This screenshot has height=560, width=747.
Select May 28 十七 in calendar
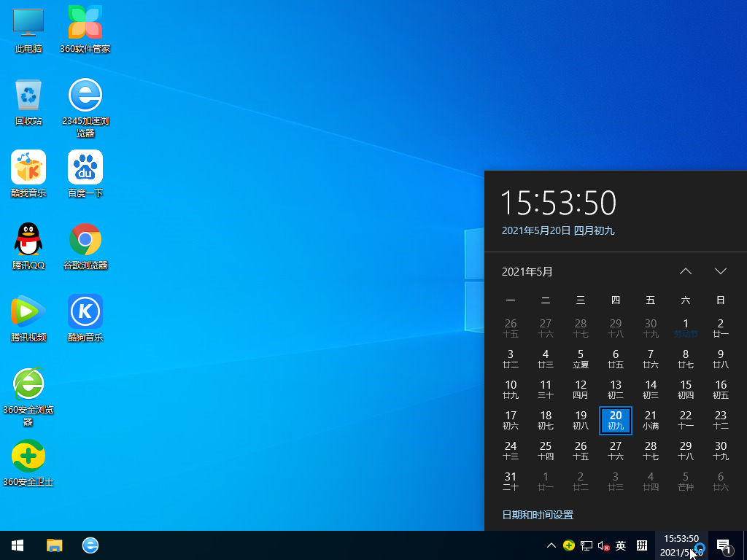point(651,451)
